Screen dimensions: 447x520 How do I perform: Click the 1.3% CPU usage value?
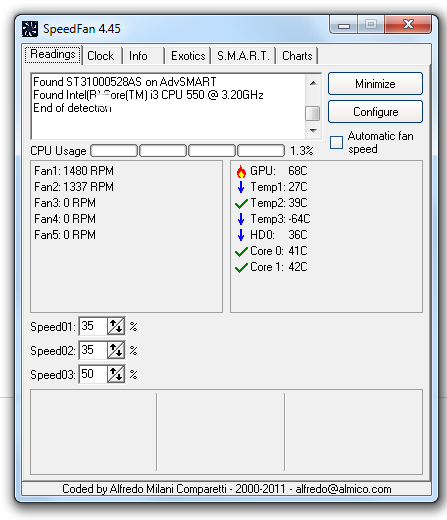coord(302,151)
